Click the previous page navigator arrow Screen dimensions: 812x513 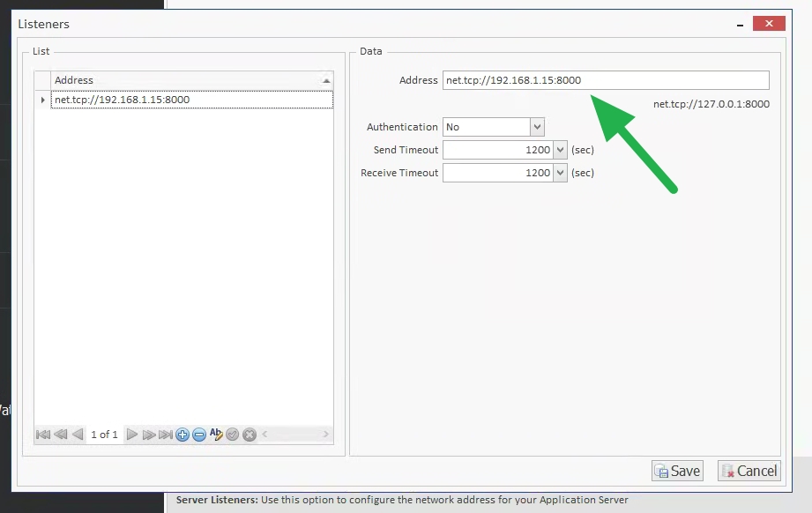(x=60, y=435)
